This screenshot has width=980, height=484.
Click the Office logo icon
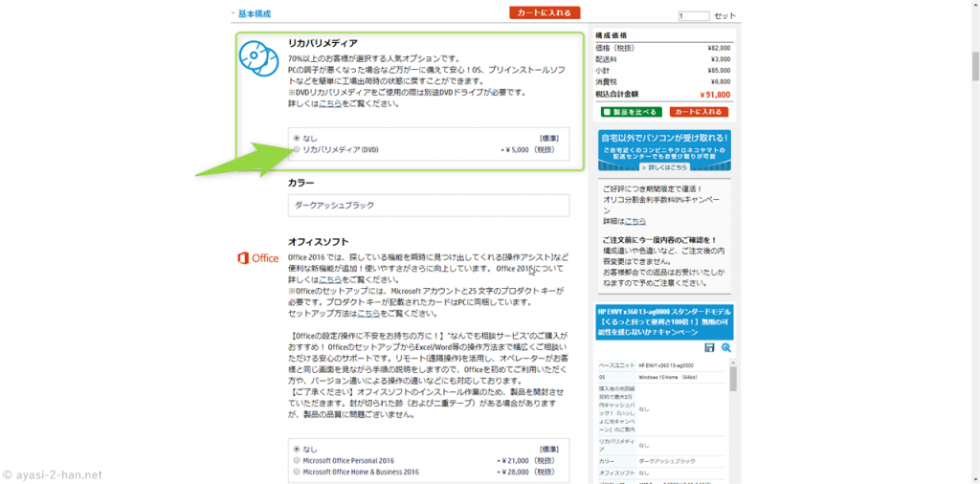(x=258, y=258)
